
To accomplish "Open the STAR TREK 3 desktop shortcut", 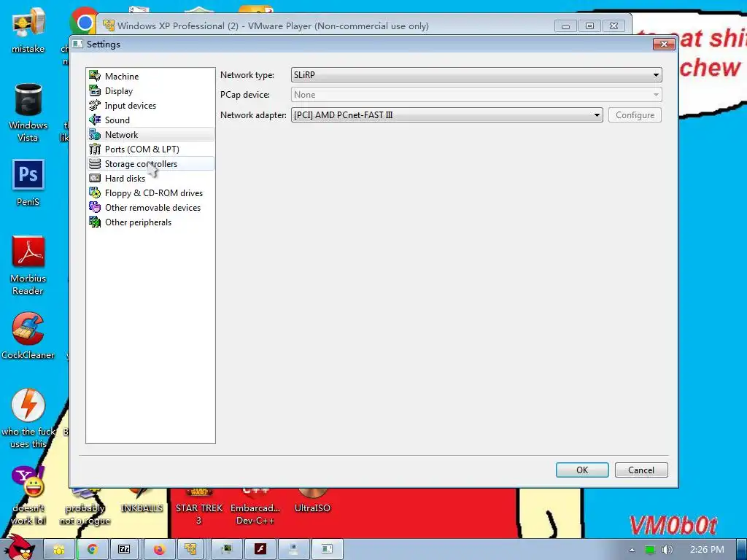I will pos(199,507).
